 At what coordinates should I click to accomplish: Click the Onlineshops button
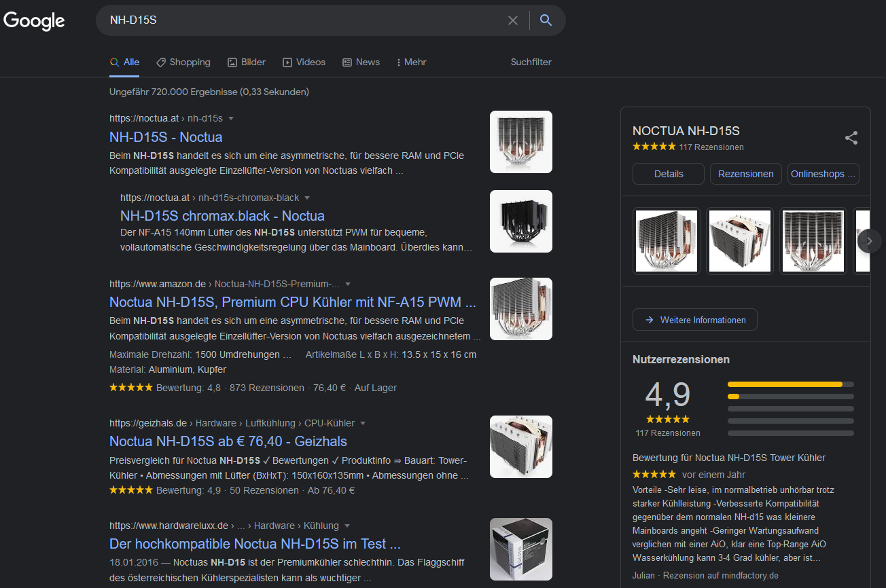pos(823,174)
